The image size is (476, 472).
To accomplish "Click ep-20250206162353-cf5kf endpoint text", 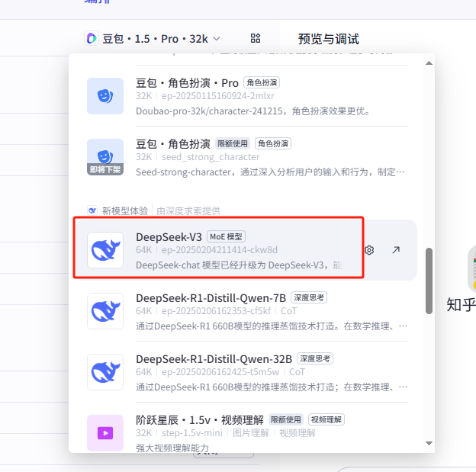I will coord(216,311).
